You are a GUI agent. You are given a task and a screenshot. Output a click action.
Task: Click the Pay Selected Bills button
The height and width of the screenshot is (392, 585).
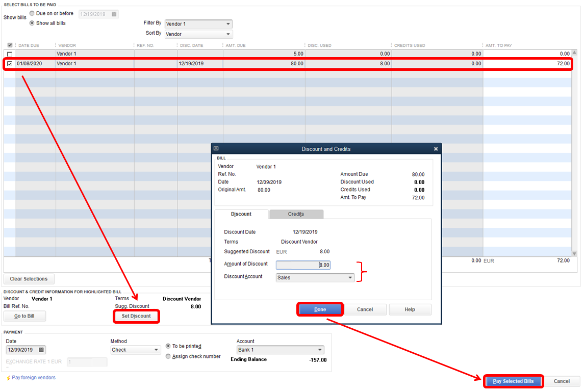513,381
